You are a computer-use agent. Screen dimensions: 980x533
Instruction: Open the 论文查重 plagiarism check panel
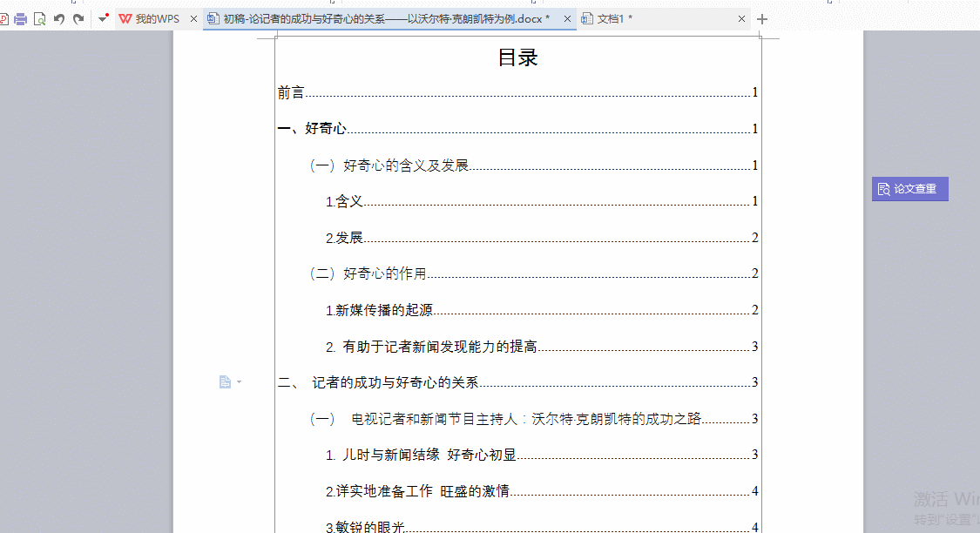tap(909, 188)
